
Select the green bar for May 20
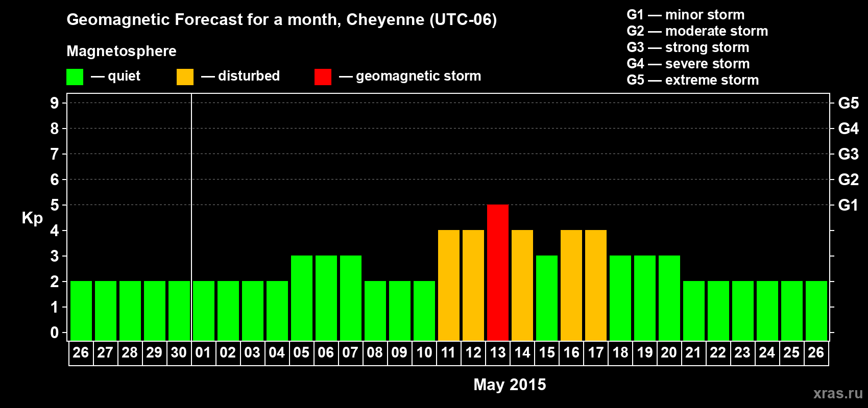669,298
